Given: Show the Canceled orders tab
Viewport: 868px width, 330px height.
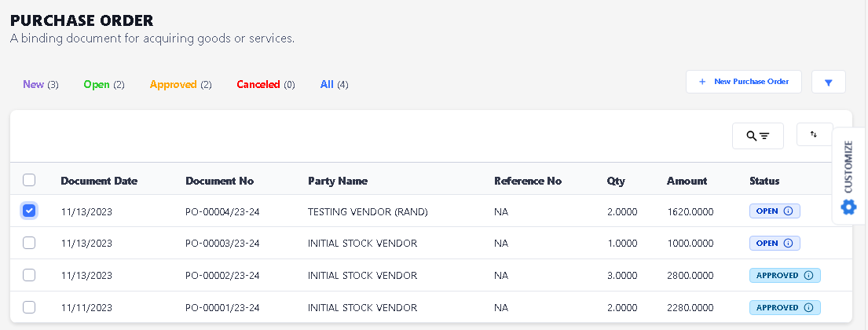Looking at the screenshot, I should click(265, 84).
